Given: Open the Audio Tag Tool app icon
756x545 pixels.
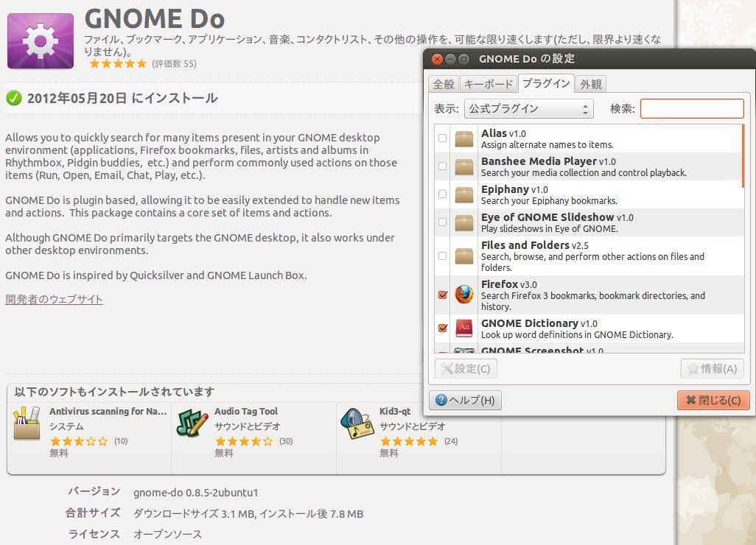Looking at the screenshot, I should [192, 423].
